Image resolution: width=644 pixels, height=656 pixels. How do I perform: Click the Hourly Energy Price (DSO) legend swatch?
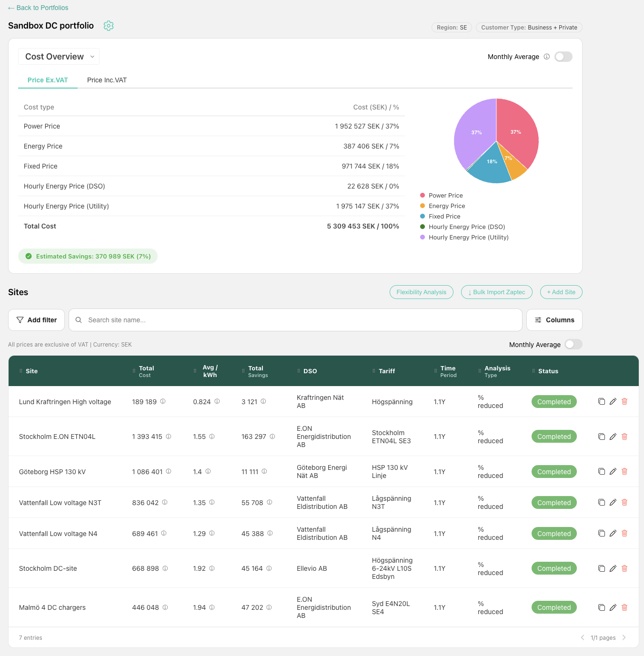point(423,227)
